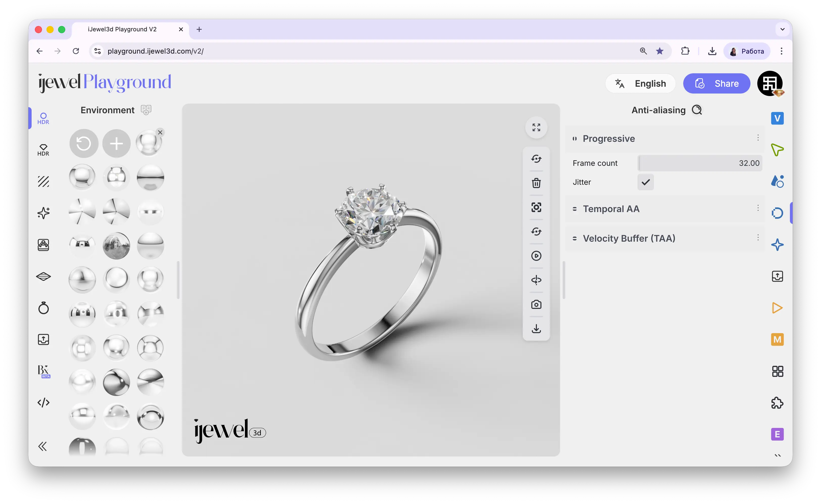Screen dimensions: 821x504
Task: Open the orange play animation panel
Action: pos(777,308)
